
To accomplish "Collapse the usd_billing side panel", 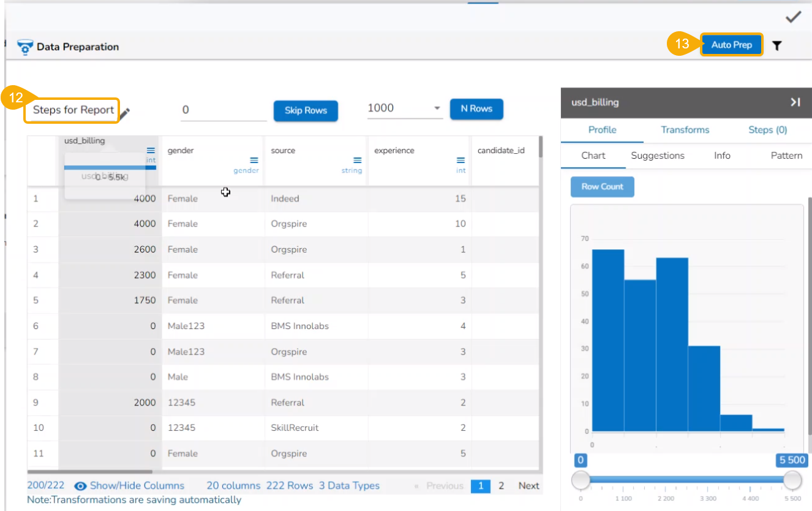I will click(795, 102).
